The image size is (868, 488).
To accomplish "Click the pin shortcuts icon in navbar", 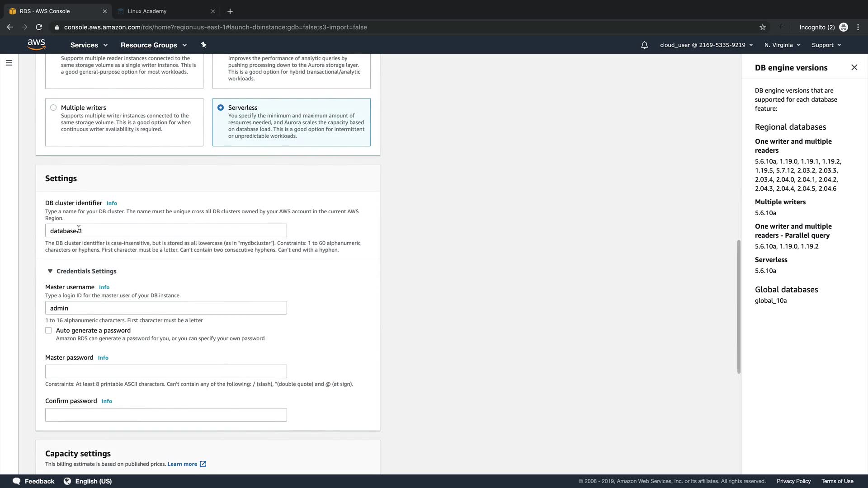I will (203, 45).
